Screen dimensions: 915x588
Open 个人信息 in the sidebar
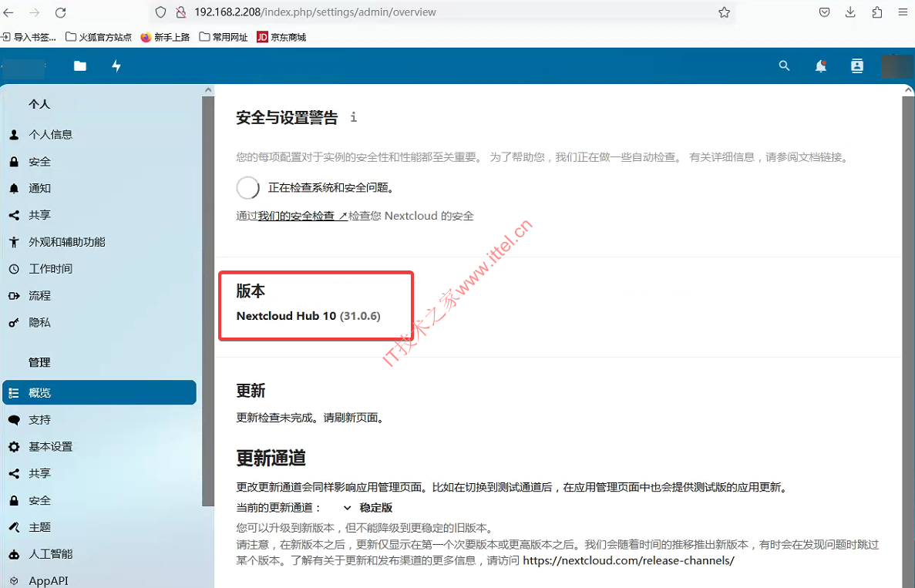[x=99, y=134]
